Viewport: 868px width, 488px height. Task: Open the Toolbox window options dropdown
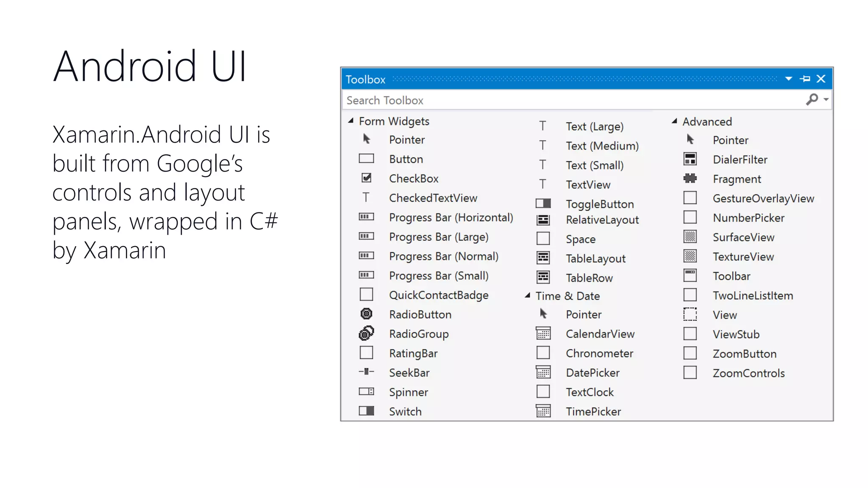pos(789,79)
